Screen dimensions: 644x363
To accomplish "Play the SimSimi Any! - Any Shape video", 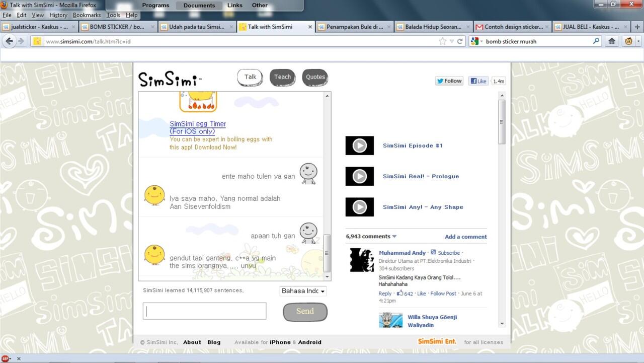I will pos(359,207).
